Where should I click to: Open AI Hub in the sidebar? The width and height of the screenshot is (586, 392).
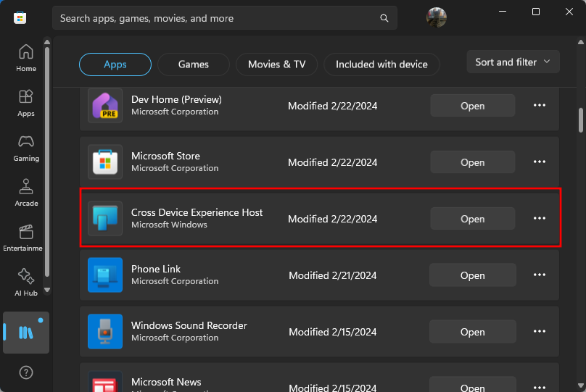(26, 283)
